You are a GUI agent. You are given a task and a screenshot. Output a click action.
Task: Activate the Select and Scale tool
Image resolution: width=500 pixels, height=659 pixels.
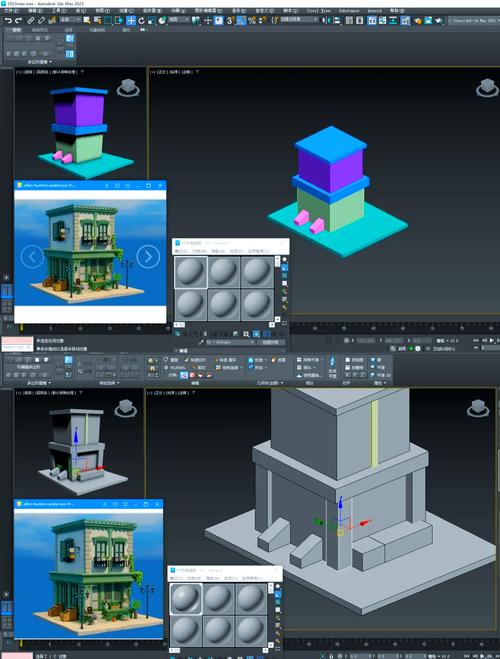(x=152, y=20)
